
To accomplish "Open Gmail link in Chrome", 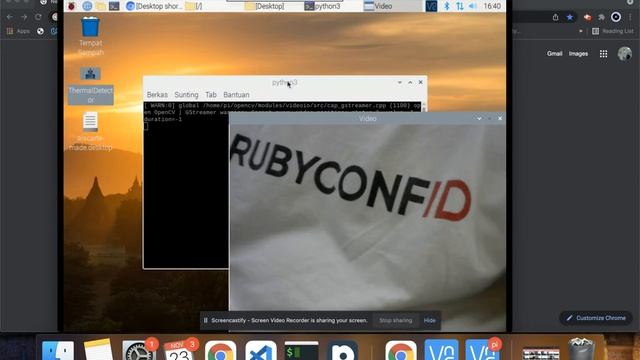I will point(554,53).
